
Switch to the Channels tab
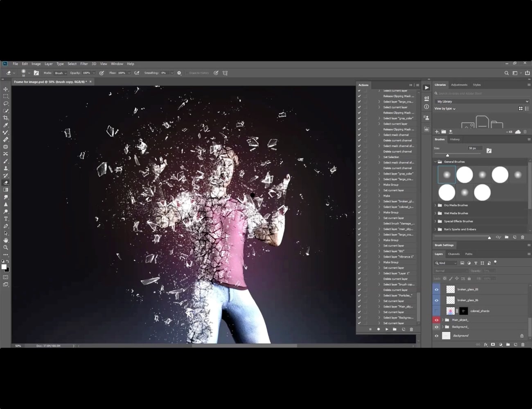point(454,254)
